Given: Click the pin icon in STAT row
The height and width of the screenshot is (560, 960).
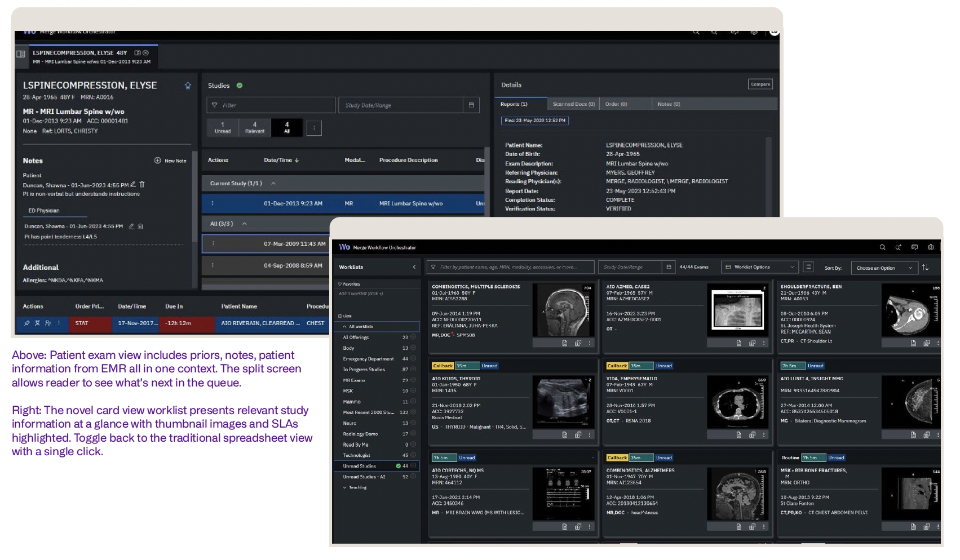Looking at the screenshot, I should coord(26,323).
